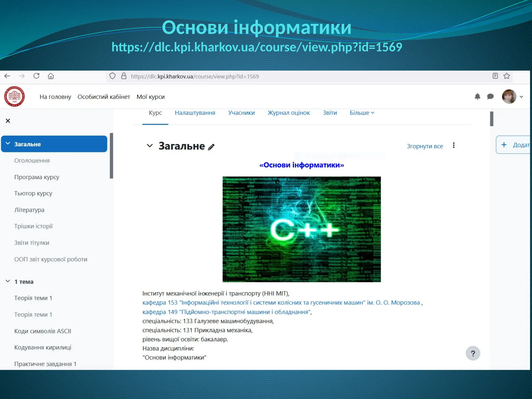This screenshot has width=532, height=399.
Task: Open reader view icon in address bar
Action: [x=495, y=76]
